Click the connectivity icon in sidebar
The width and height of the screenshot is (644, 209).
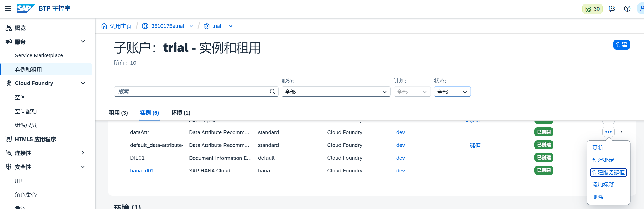coord(9,153)
